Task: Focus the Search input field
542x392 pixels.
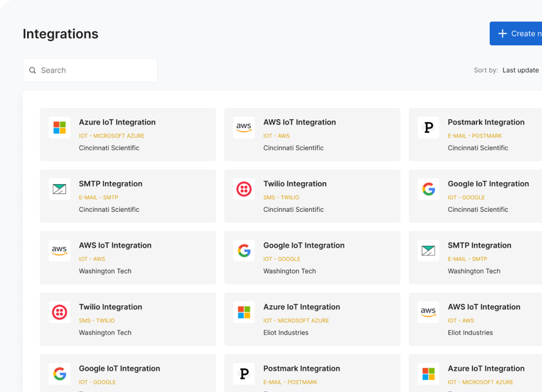Action: click(90, 70)
